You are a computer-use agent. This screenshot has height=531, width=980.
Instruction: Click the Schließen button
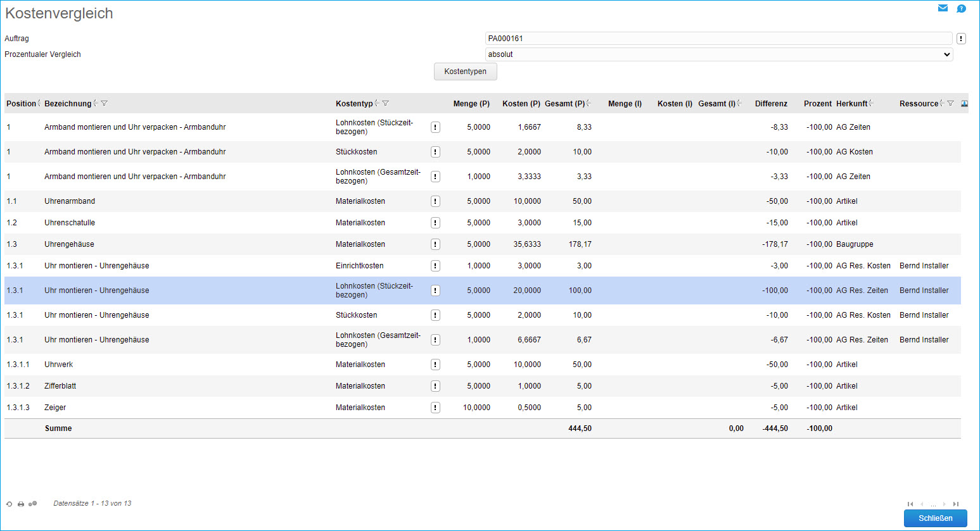[935, 518]
